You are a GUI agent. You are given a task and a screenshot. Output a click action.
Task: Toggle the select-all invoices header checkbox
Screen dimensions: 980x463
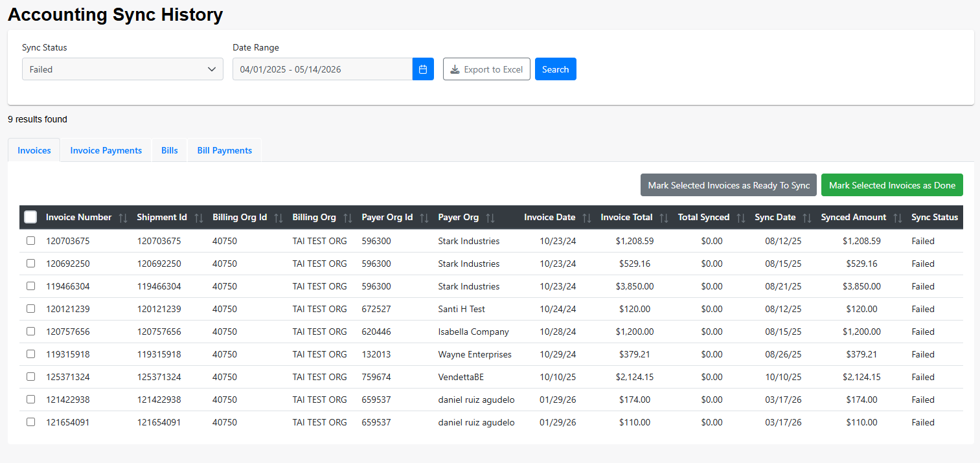[x=30, y=217]
